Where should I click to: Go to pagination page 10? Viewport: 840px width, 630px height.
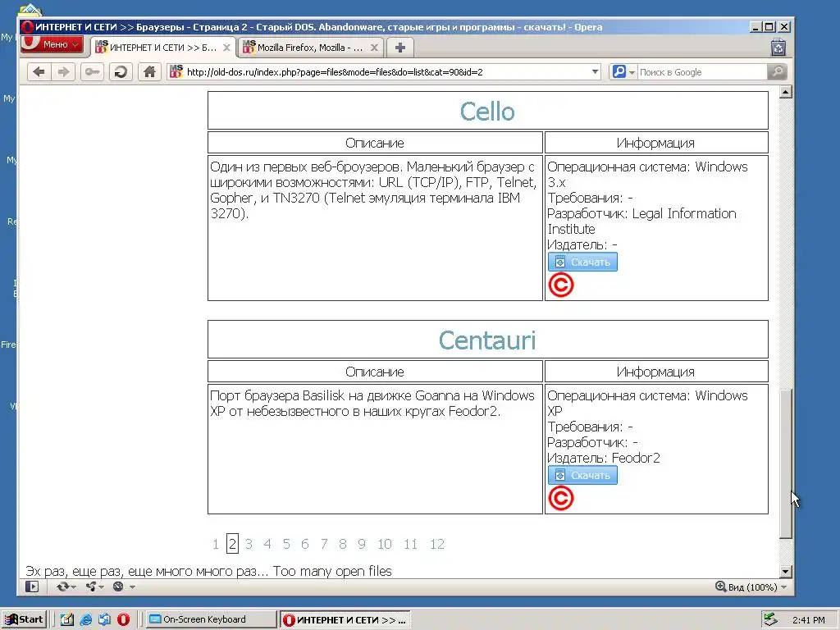pyautogui.click(x=385, y=544)
